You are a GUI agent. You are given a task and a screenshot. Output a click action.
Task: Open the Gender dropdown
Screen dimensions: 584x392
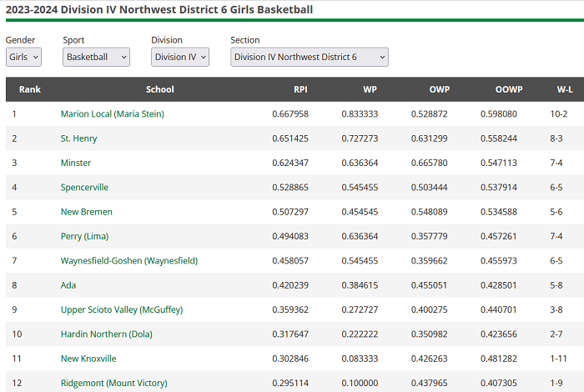pyautogui.click(x=23, y=57)
